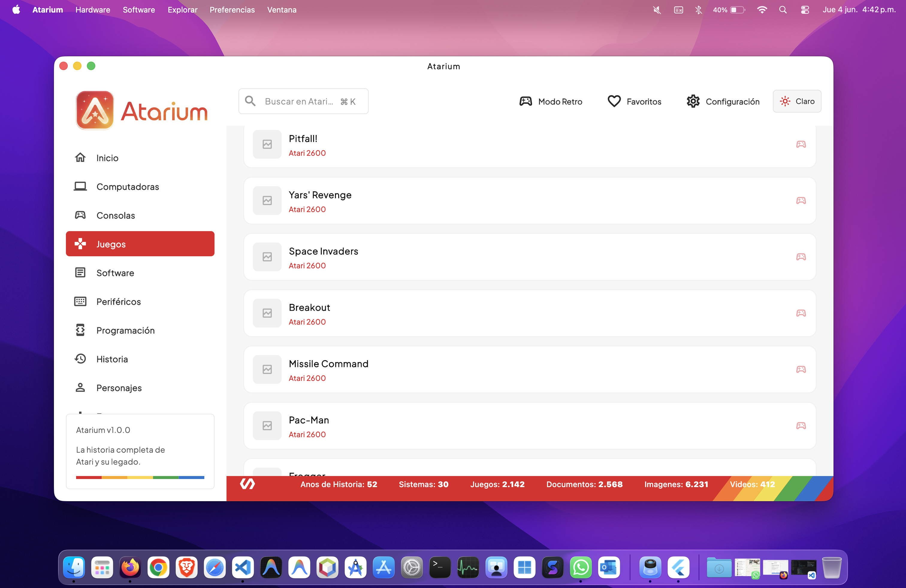Launch Terminal from the Dock
The image size is (906, 588).
point(440,567)
